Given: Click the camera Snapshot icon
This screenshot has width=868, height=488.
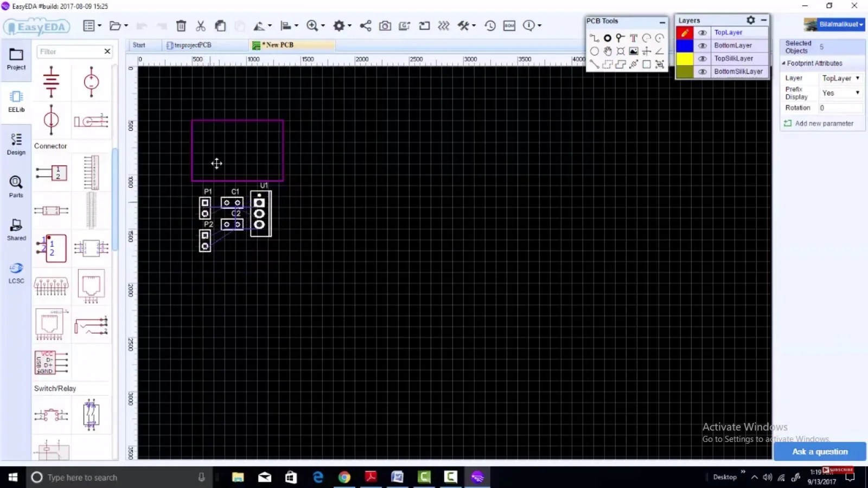Looking at the screenshot, I should point(385,25).
